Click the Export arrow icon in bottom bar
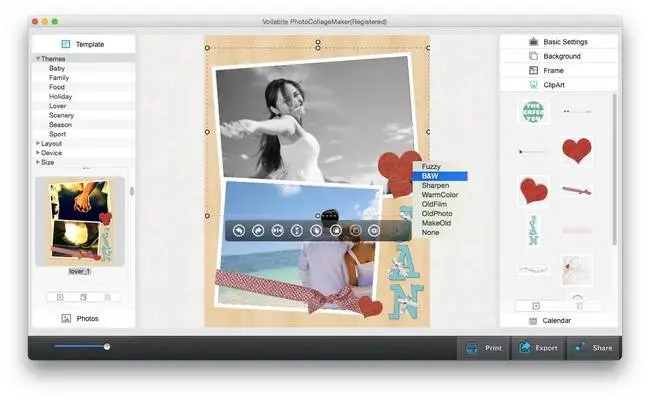This screenshot has width=650, height=400. pos(525,347)
